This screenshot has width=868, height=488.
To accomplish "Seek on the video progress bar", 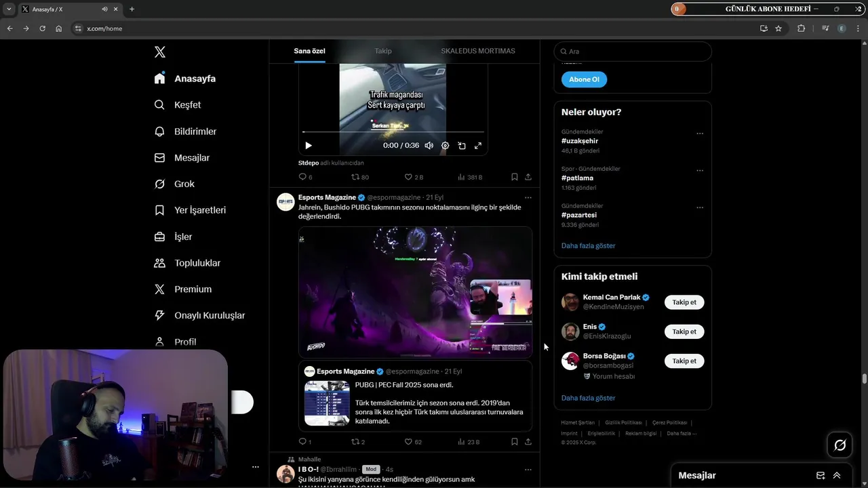I will (393, 132).
